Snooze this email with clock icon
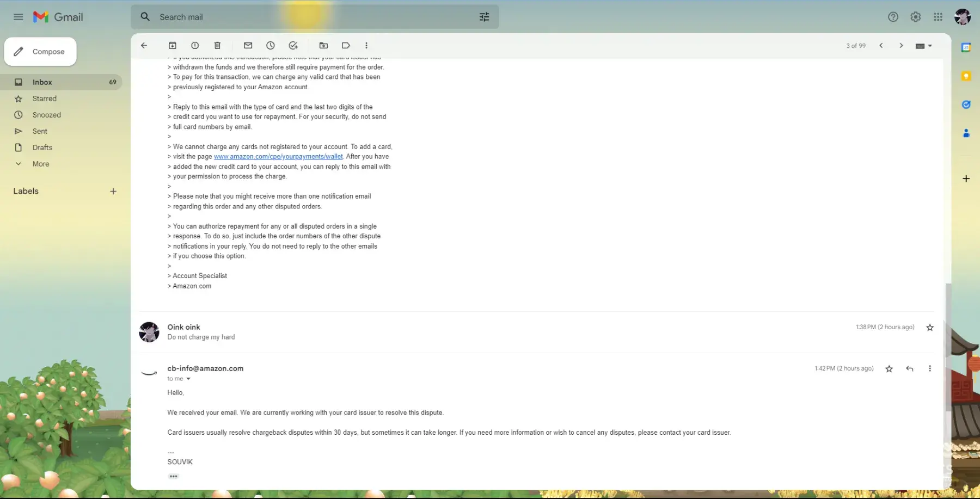The image size is (980, 499). click(x=271, y=46)
